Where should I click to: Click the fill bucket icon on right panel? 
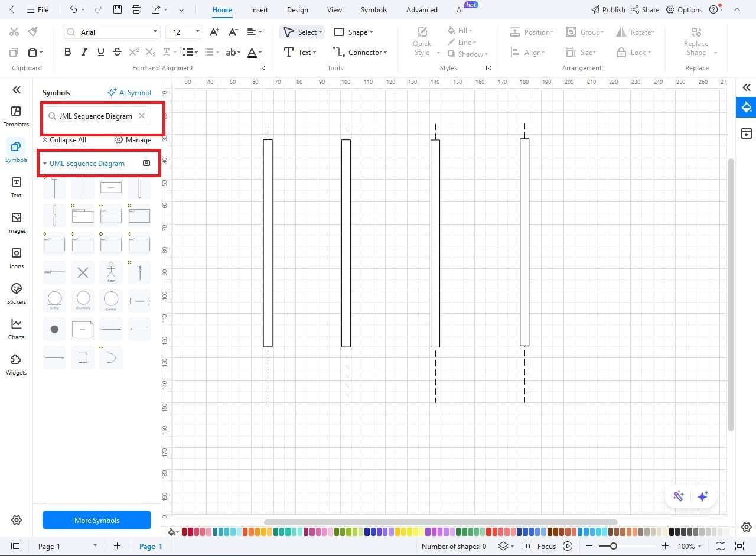[747, 107]
